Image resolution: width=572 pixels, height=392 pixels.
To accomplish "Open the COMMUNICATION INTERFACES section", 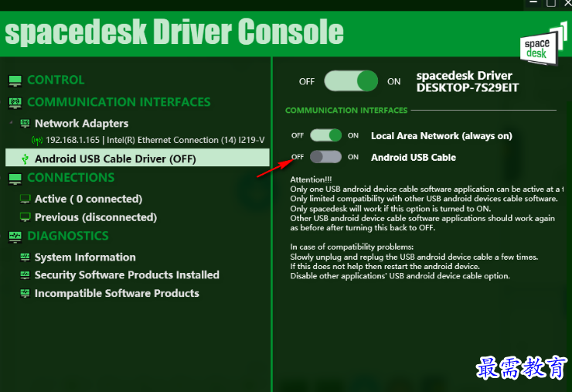I will point(119,102).
